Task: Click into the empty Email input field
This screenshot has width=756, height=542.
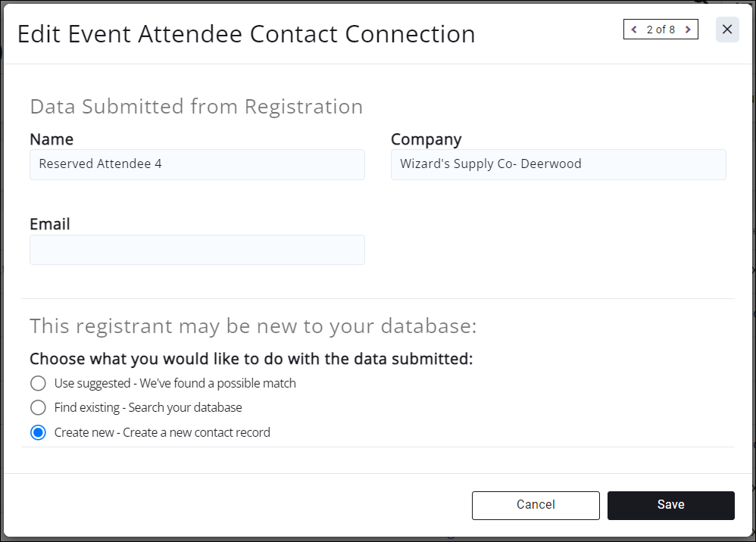Action: tap(197, 250)
